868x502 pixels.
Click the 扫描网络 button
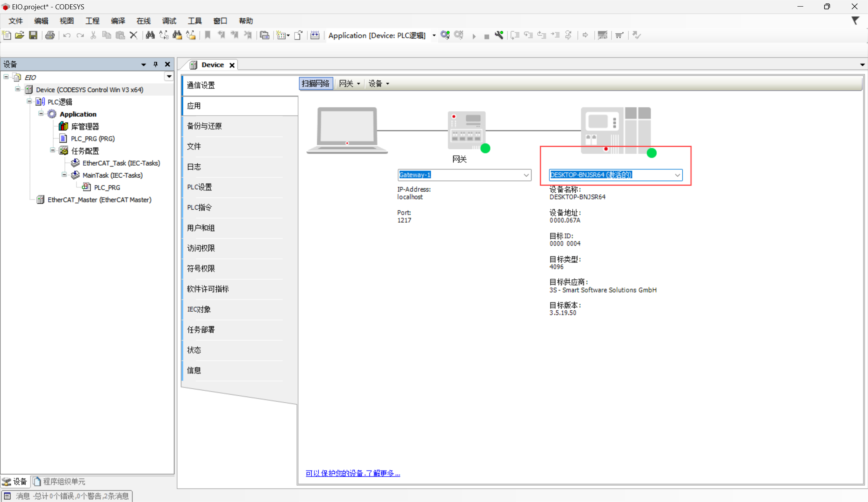tap(316, 83)
